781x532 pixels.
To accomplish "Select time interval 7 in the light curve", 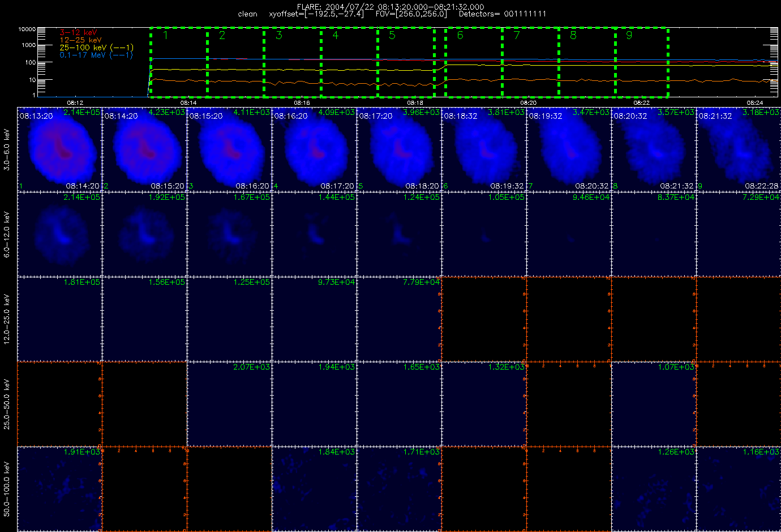I will [x=530, y=62].
